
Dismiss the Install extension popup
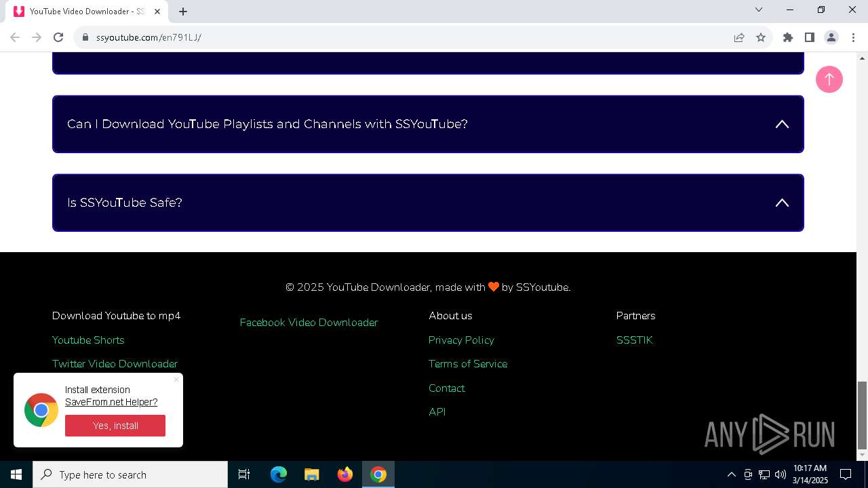[176, 380]
